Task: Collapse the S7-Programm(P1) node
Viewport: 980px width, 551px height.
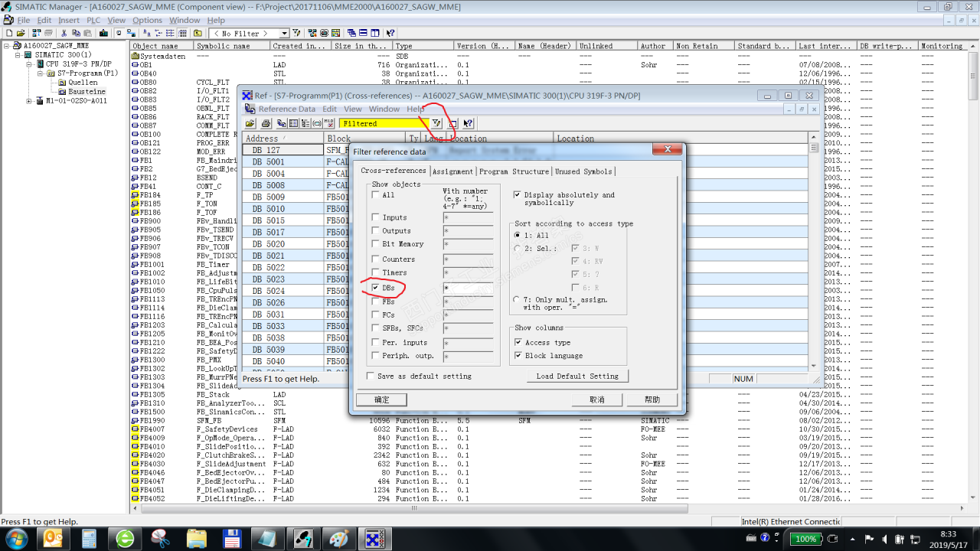Action: [40, 73]
